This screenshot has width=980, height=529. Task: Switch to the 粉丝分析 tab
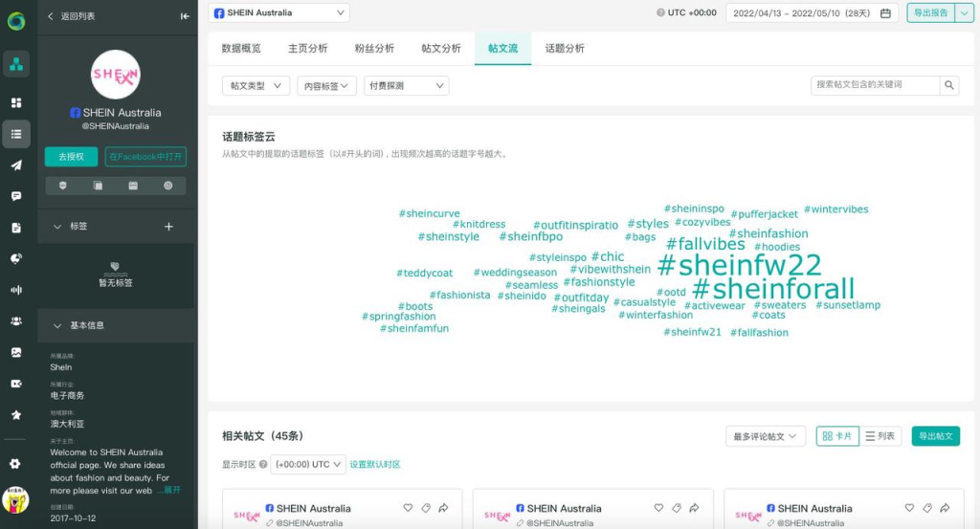pyautogui.click(x=374, y=48)
